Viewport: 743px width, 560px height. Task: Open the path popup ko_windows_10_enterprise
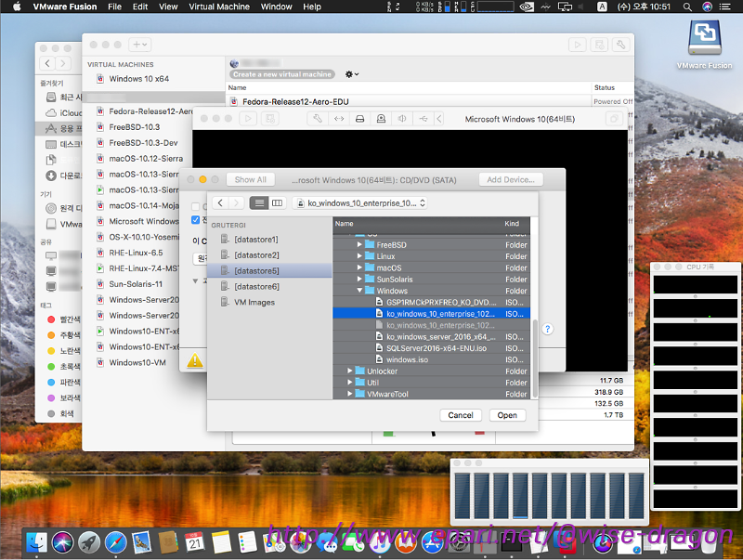pos(360,203)
